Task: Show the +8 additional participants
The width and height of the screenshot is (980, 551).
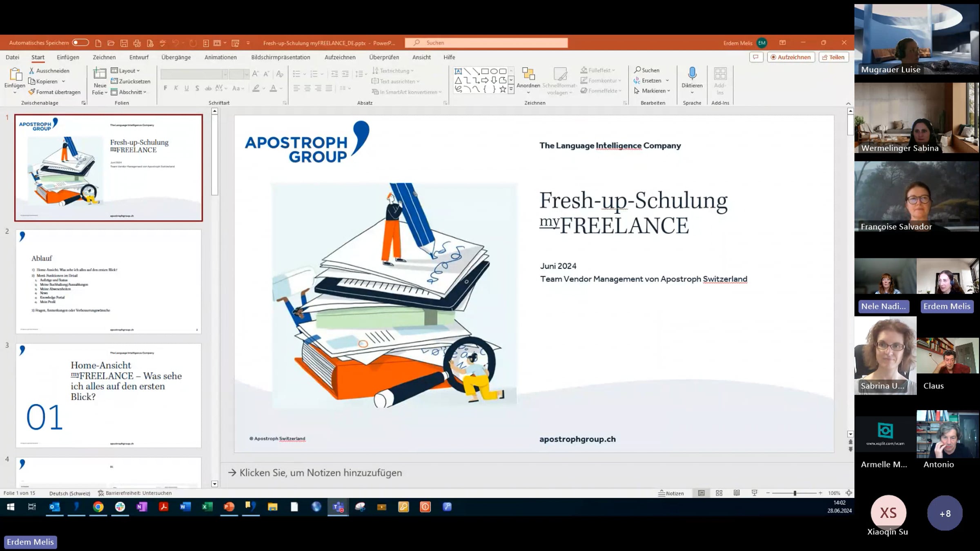Action: [x=945, y=513]
